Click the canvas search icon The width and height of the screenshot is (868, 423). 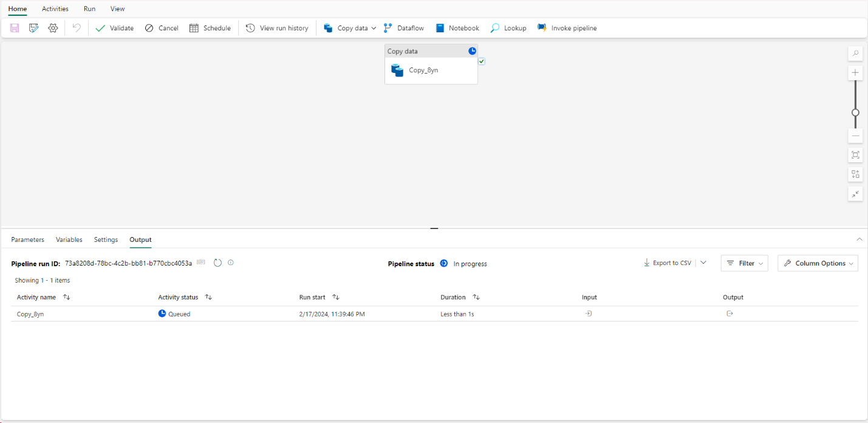tap(855, 53)
